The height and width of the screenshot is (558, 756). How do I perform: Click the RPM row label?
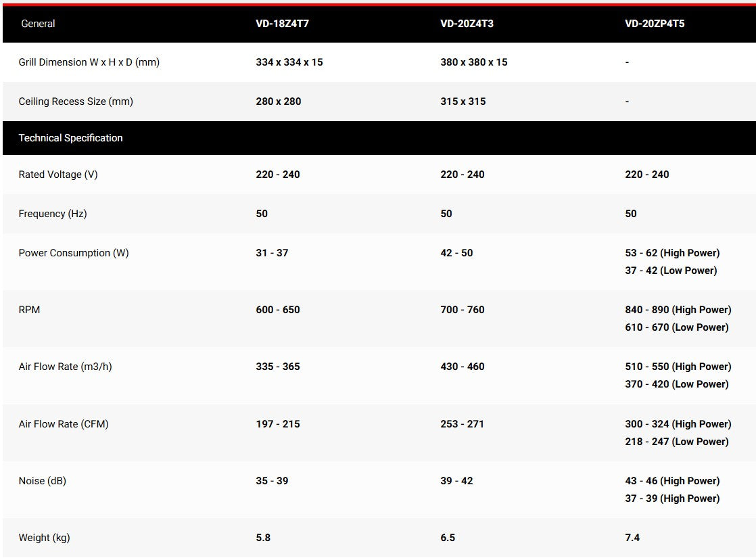click(x=30, y=310)
